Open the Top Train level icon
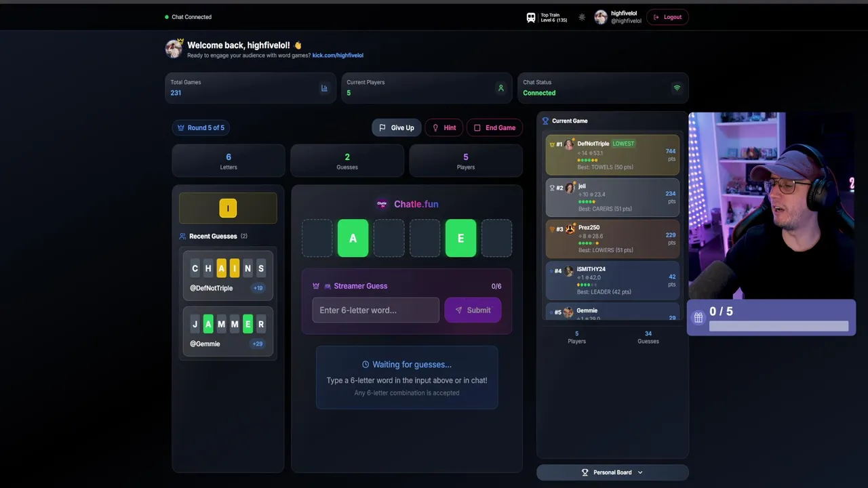This screenshot has height=488, width=868. [531, 18]
